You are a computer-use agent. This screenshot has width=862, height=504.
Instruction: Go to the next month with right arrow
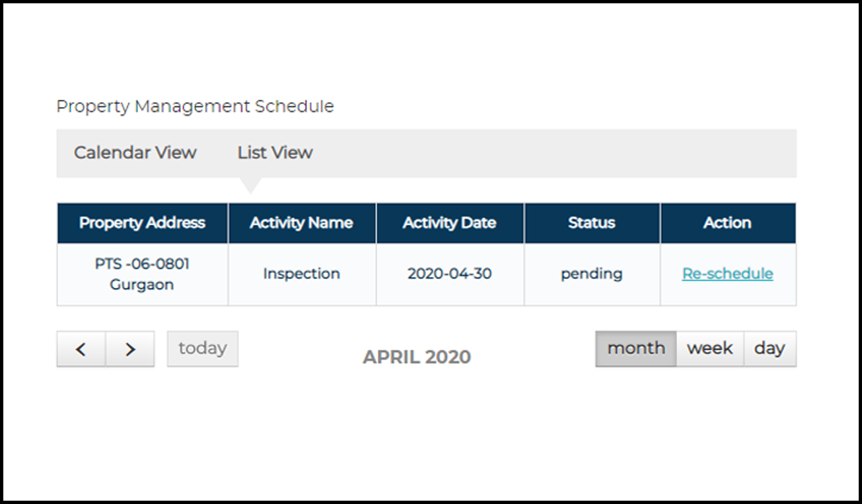coord(130,349)
